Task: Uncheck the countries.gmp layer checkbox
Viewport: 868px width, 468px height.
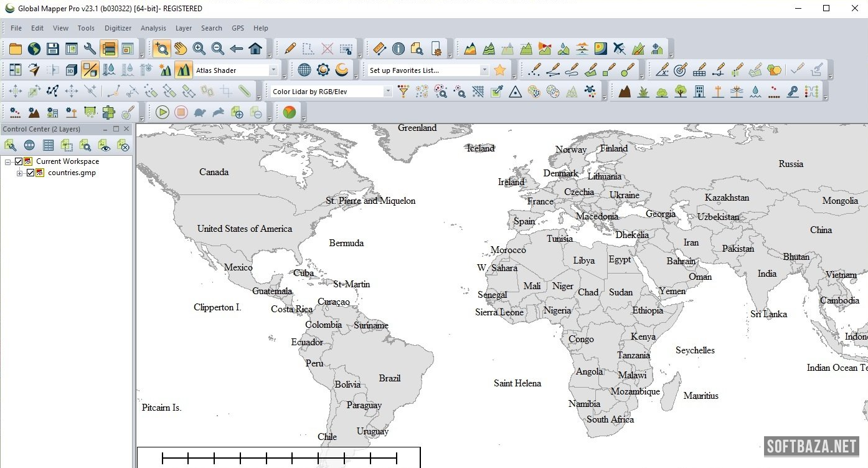Action: coord(30,173)
